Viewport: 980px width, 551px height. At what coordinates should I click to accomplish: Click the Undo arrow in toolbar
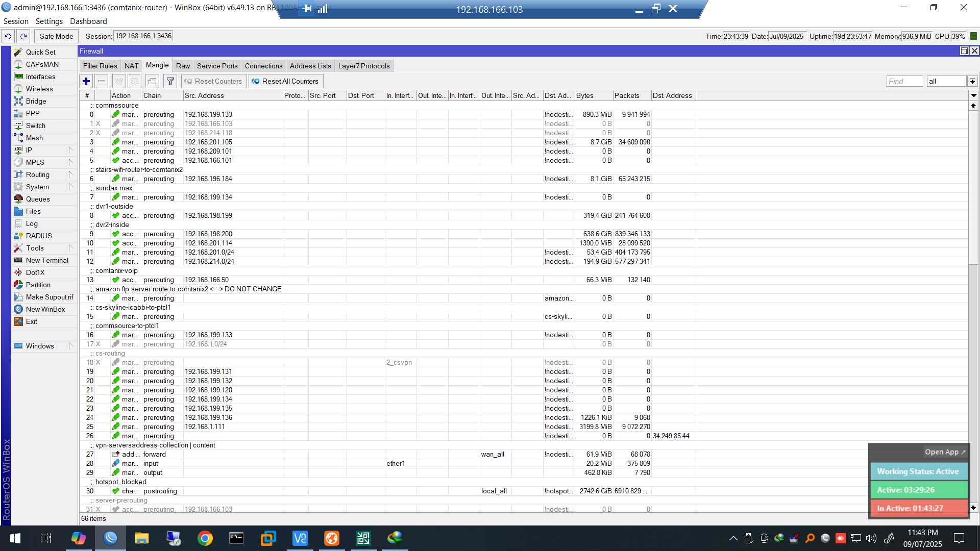[x=8, y=36]
